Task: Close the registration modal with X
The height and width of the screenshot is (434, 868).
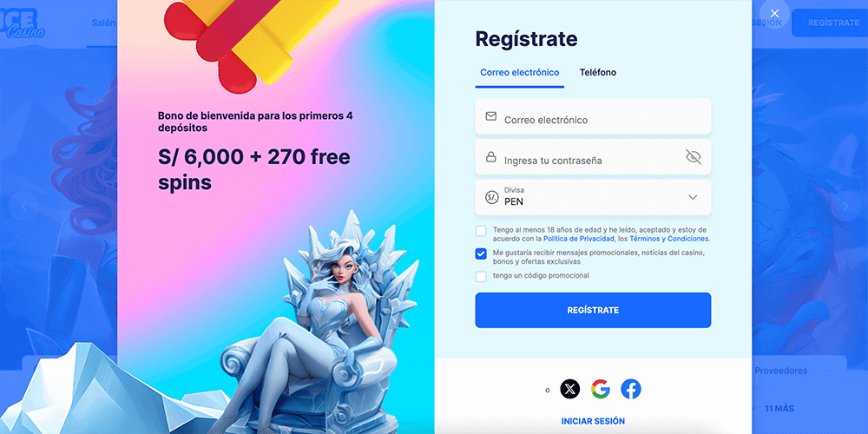Action: click(774, 13)
